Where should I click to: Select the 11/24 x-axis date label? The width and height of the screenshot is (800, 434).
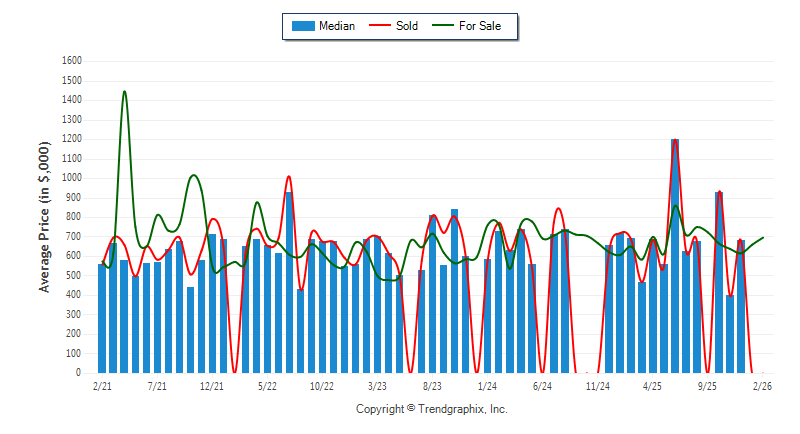(x=597, y=385)
